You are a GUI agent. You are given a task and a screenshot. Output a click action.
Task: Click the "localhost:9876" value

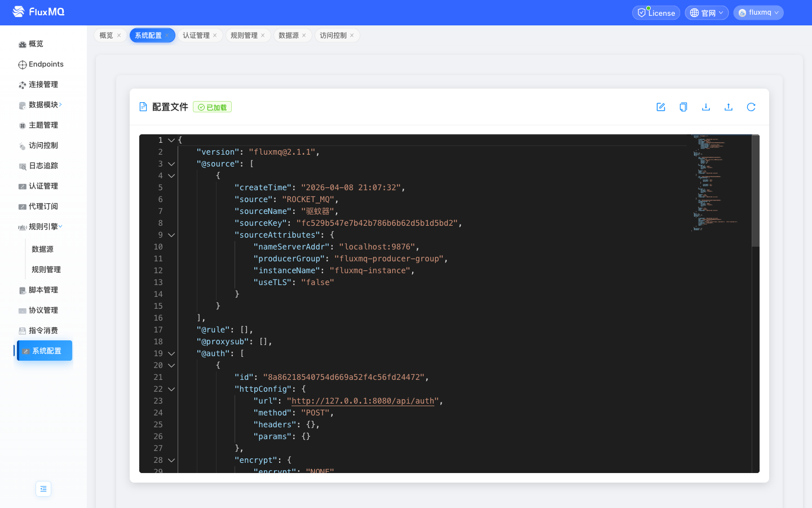377,247
